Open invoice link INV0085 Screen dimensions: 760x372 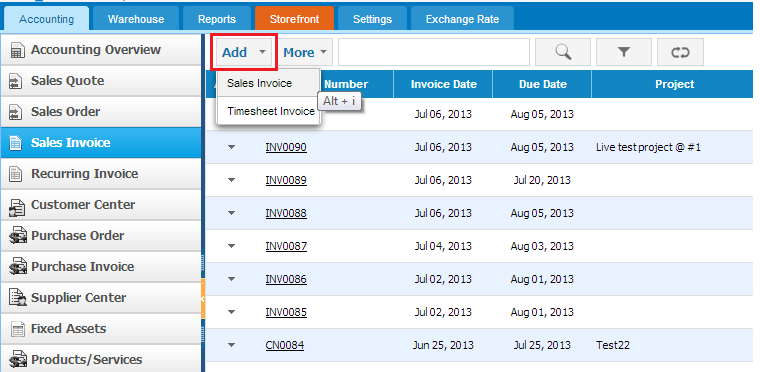(x=286, y=312)
